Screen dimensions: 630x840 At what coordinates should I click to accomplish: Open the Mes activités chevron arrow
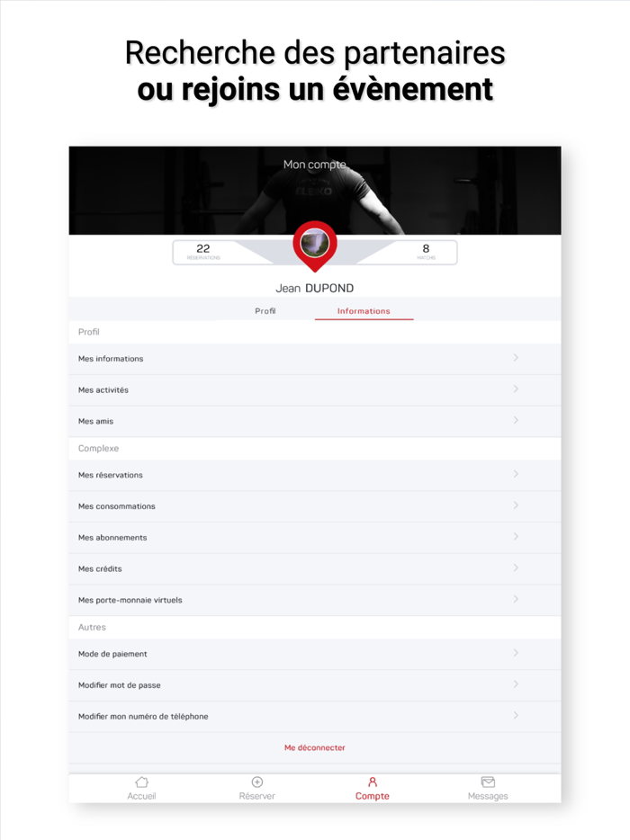[x=516, y=389]
